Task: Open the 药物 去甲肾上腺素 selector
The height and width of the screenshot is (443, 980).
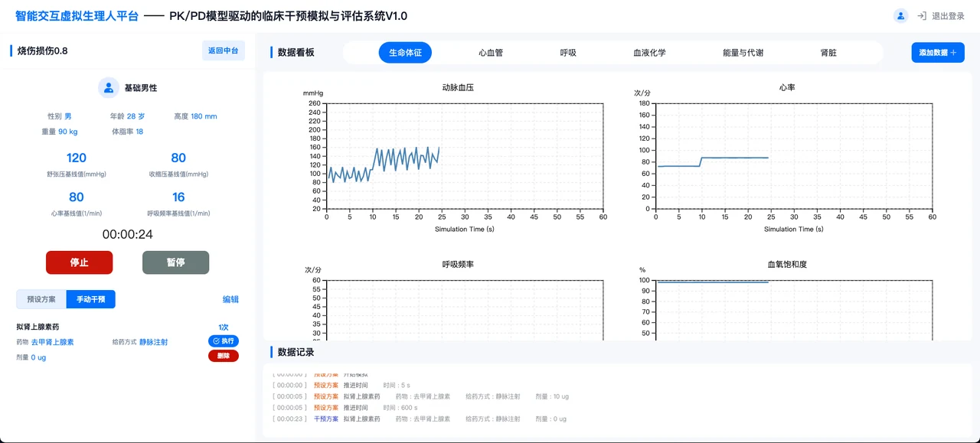Action: point(53,342)
